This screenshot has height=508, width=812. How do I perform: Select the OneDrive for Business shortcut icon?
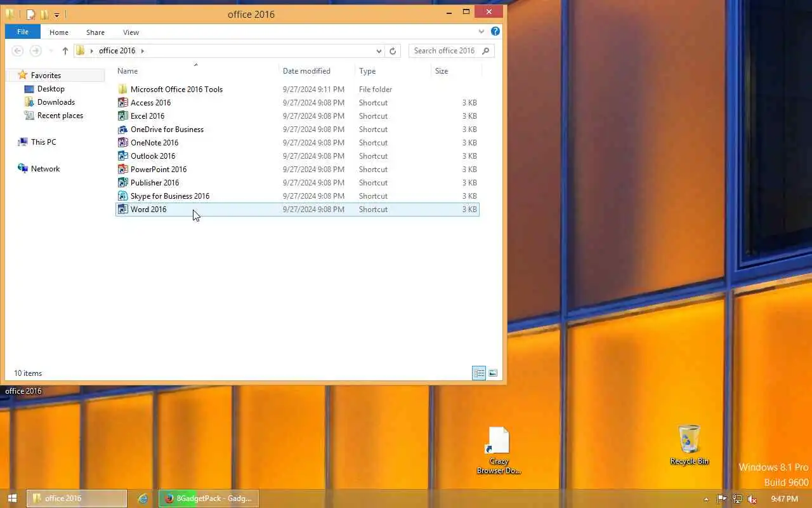point(123,129)
